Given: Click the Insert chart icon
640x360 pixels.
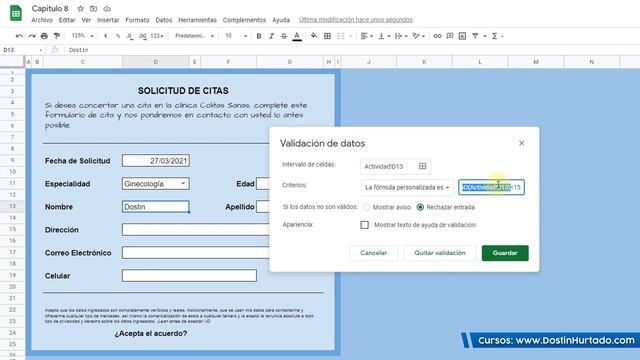Looking at the screenshot, I should 462,36.
